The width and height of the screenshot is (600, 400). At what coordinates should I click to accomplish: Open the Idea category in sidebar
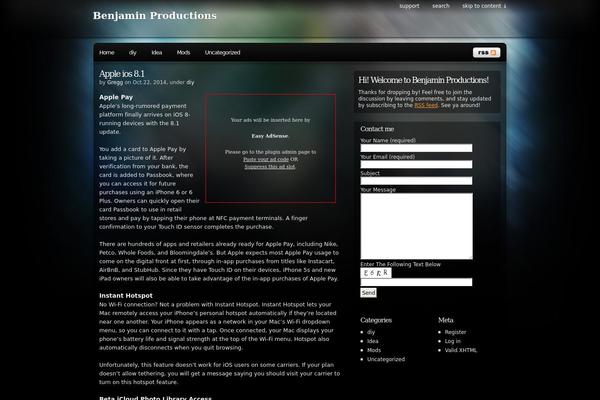click(373, 341)
